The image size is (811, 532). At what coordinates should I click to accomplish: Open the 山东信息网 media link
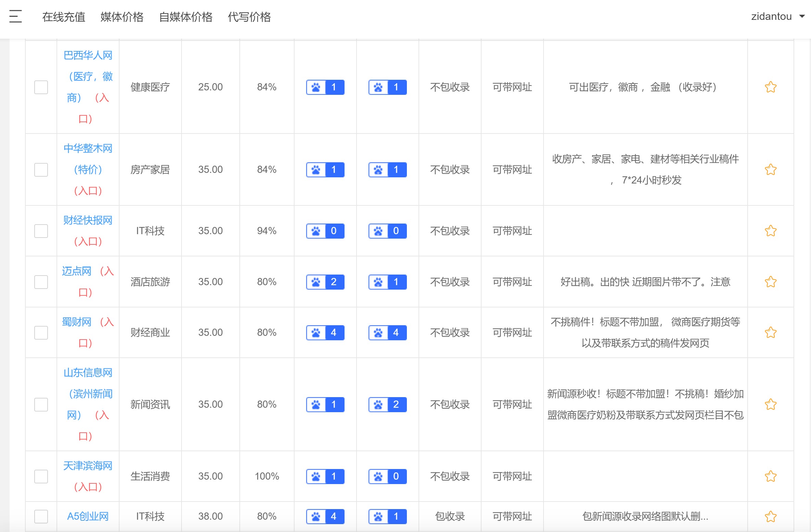click(x=88, y=394)
